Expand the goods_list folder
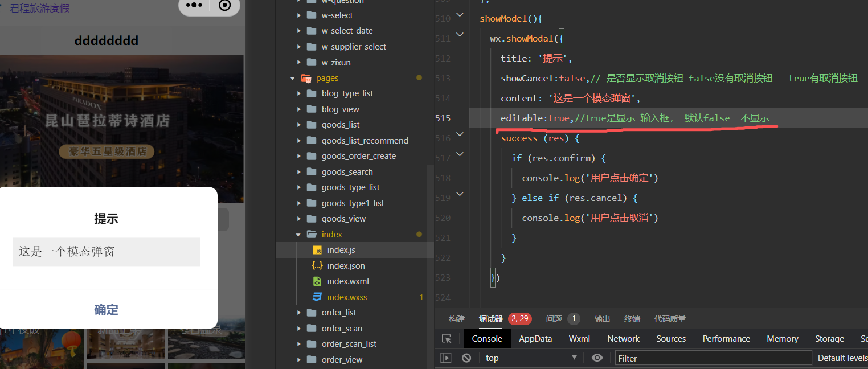The image size is (868, 369). (299, 125)
